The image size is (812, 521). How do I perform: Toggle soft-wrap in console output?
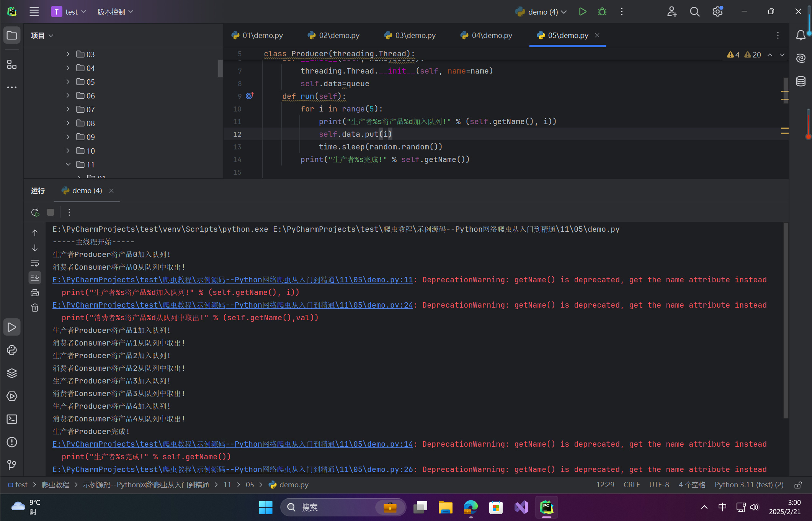coord(35,263)
